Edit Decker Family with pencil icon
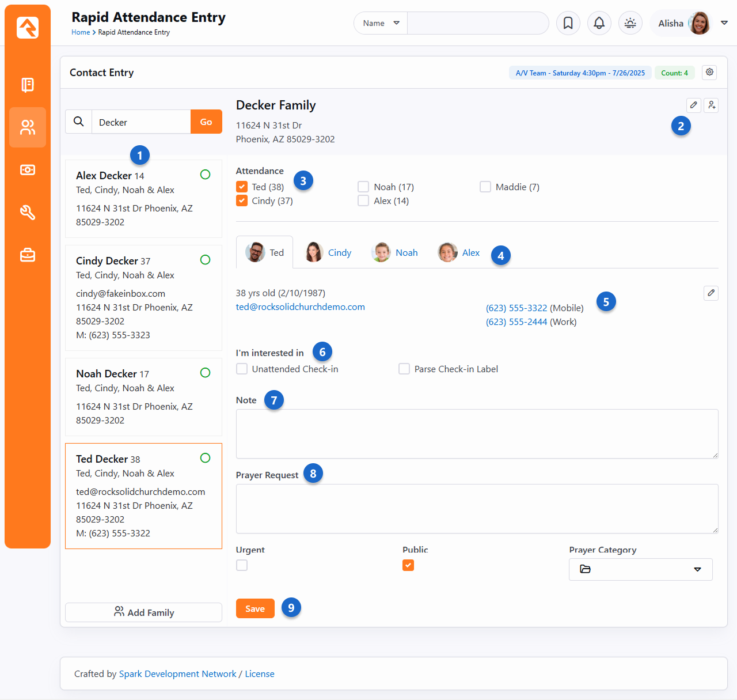737x700 pixels. point(694,105)
